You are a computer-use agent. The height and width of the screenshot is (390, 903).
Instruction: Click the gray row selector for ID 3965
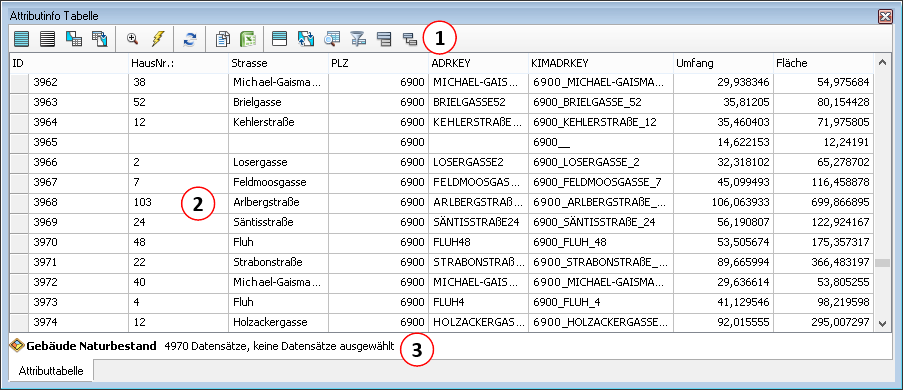point(20,142)
